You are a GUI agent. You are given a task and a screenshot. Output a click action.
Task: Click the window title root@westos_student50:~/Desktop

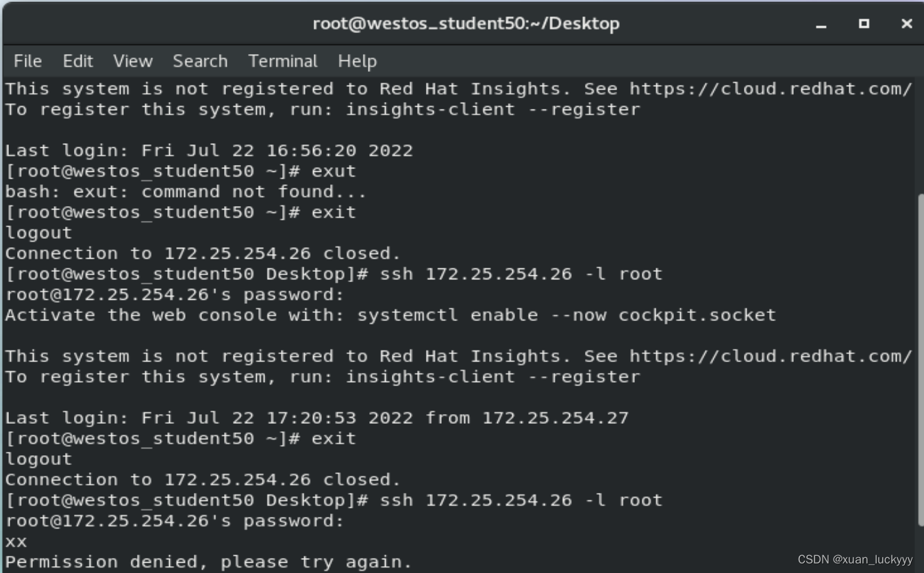coord(466,23)
